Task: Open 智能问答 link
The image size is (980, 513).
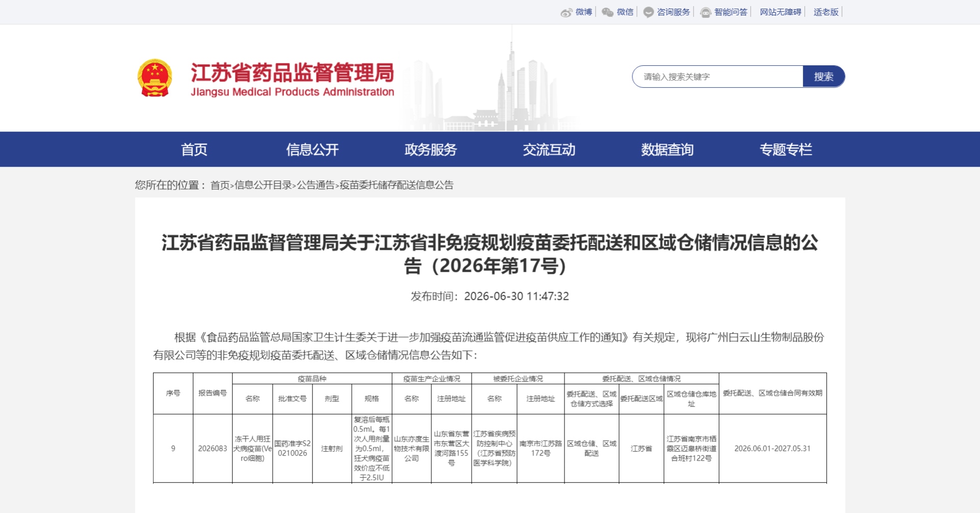Action: coord(730,12)
